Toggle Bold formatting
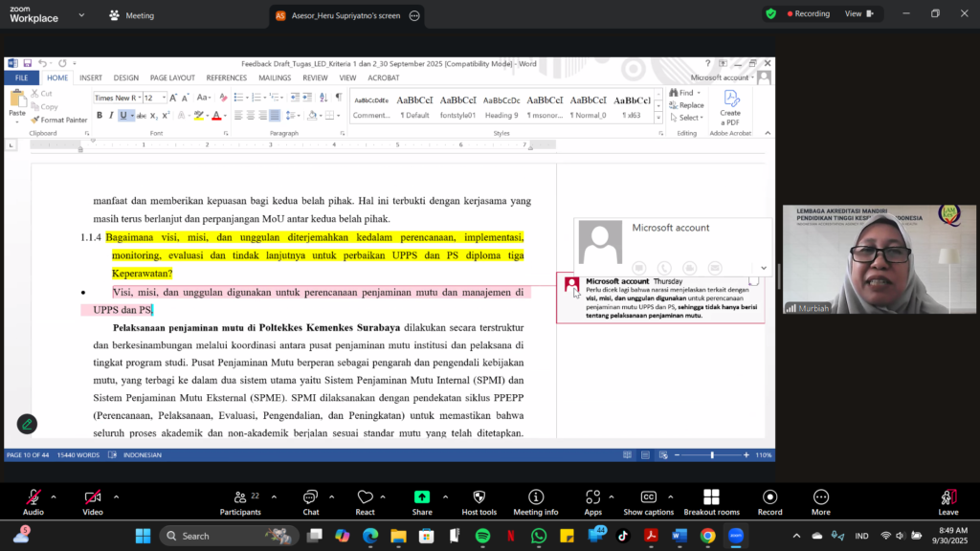The image size is (980, 551). (x=100, y=116)
